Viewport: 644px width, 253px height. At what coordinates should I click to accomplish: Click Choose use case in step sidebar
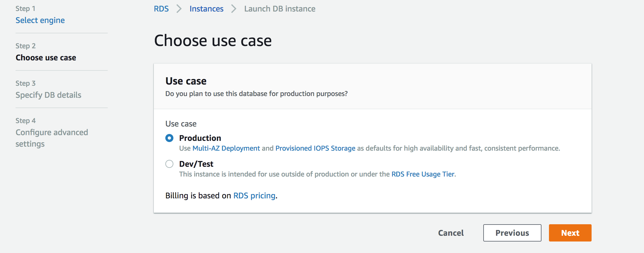[x=46, y=58]
